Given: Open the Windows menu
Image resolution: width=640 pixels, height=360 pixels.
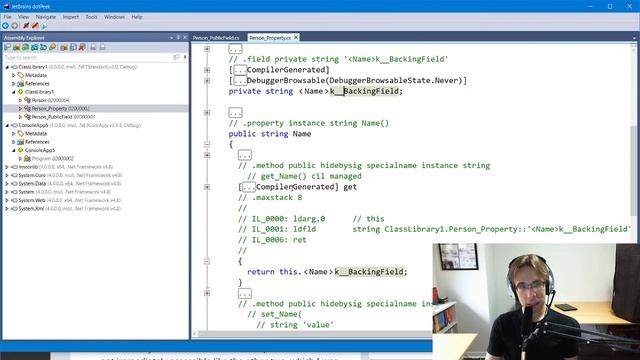Looking at the screenshot, I should point(114,17).
